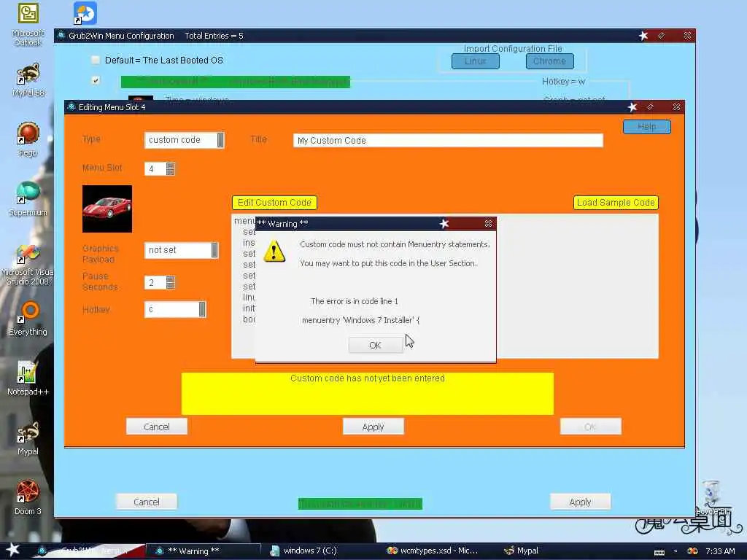The width and height of the screenshot is (747, 560).
Task: Click the Title field containing My Custom Code
Action: click(x=448, y=141)
